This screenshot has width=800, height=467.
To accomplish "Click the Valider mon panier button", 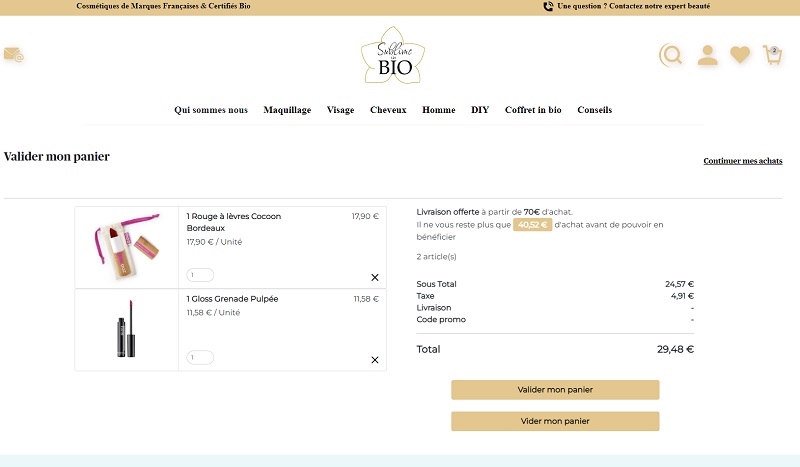I will [x=555, y=389].
